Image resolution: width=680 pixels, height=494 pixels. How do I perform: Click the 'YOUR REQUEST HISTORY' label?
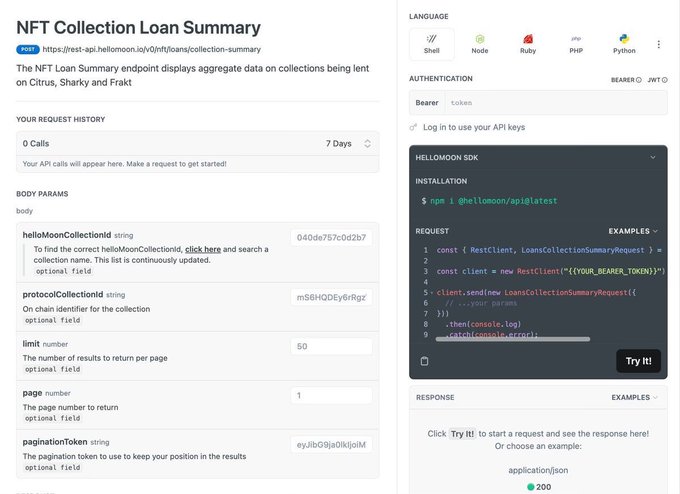pyautogui.click(x=61, y=119)
